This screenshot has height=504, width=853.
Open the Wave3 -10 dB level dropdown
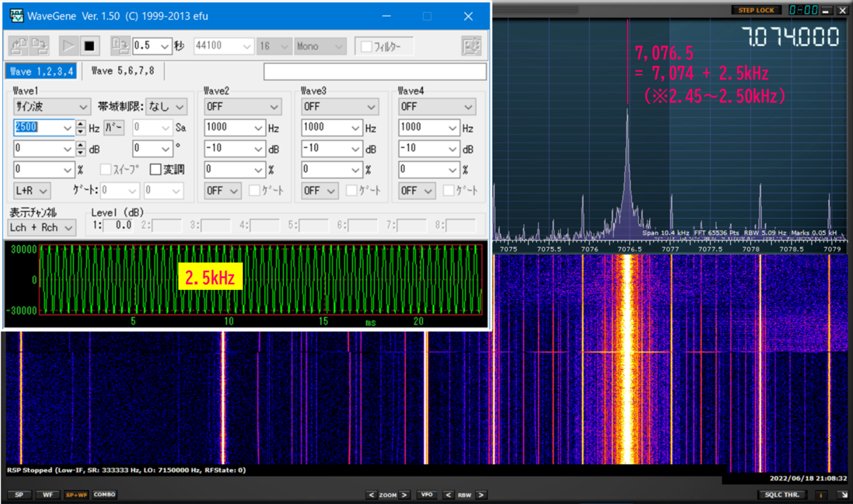point(332,149)
